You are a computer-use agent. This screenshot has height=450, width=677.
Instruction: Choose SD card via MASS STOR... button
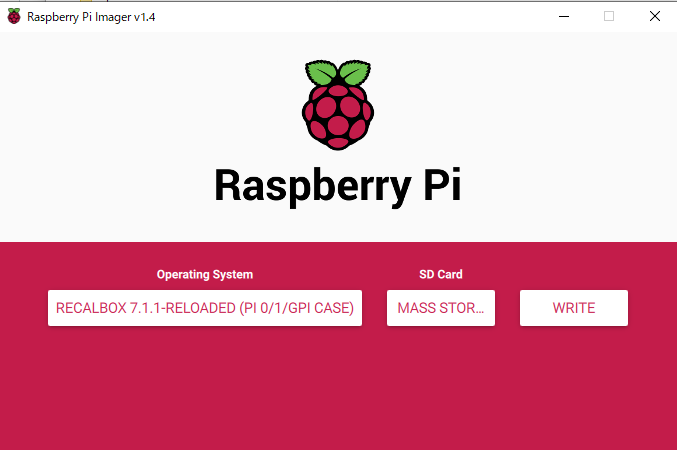(x=441, y=308)
